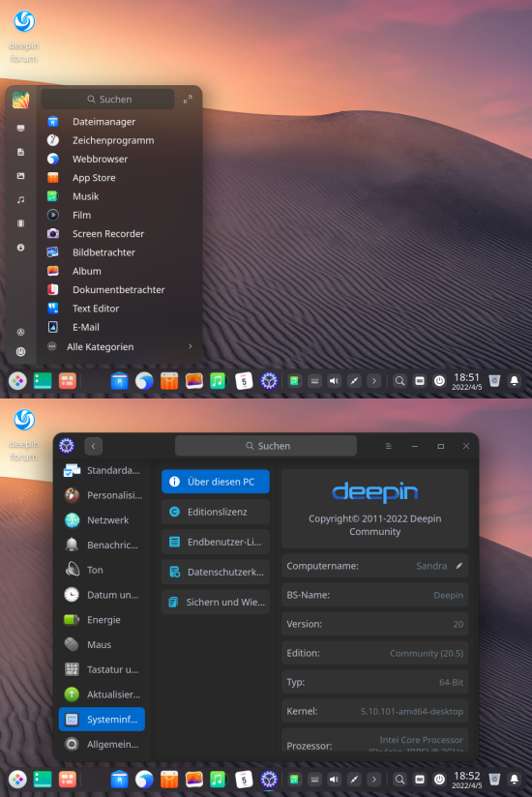Open Control Center icon in taskbar showing 18:52

tap(269, 780)
